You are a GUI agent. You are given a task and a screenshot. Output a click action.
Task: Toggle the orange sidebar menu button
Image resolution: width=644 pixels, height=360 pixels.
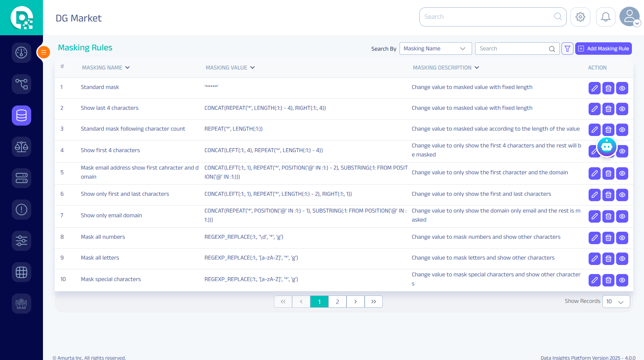(x=44, y=52)
